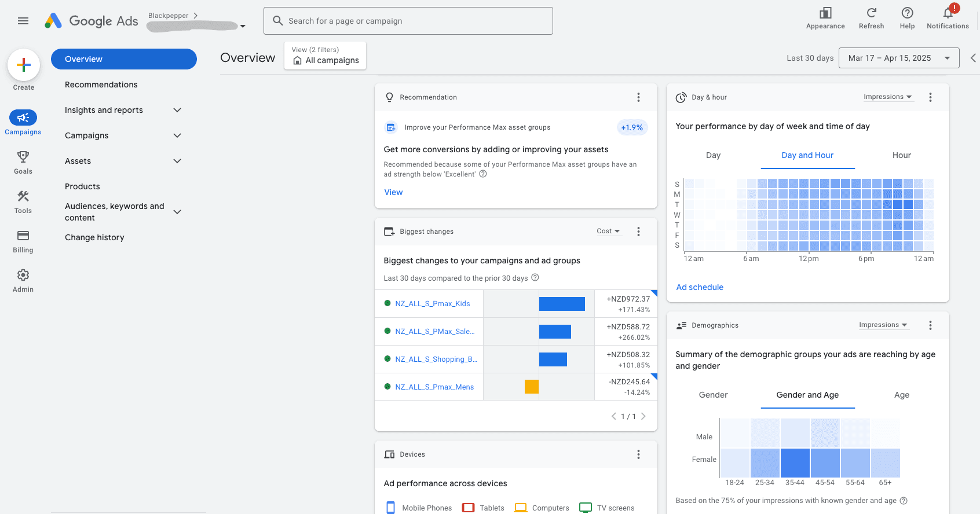Open the hamburger main menu
This screenshot has width=980, height=514.
23,21
